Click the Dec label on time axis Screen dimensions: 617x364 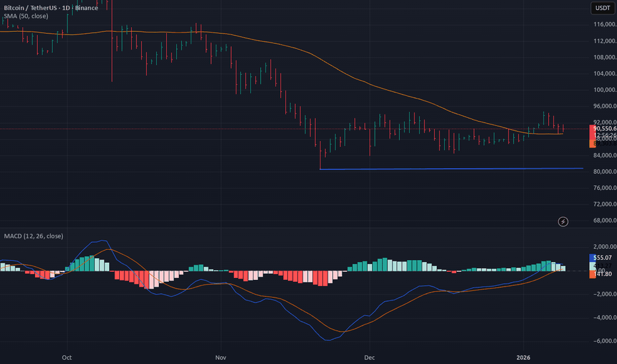point(369,357)
